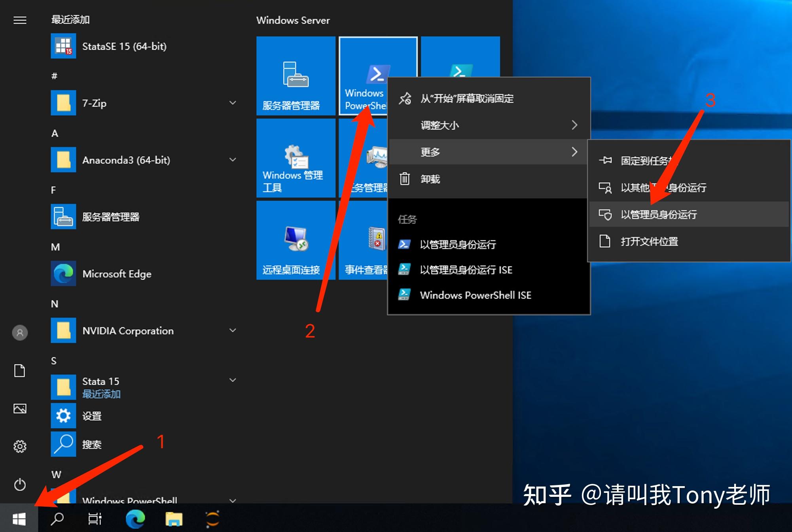
Task: Click the N letter header
Action: pos(55,304)
